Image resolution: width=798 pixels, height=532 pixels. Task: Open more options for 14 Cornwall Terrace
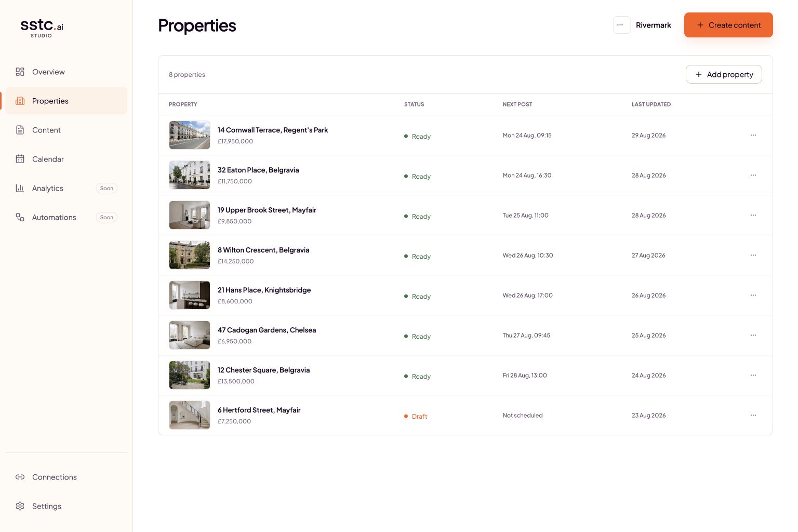click(x=753, y=135)
